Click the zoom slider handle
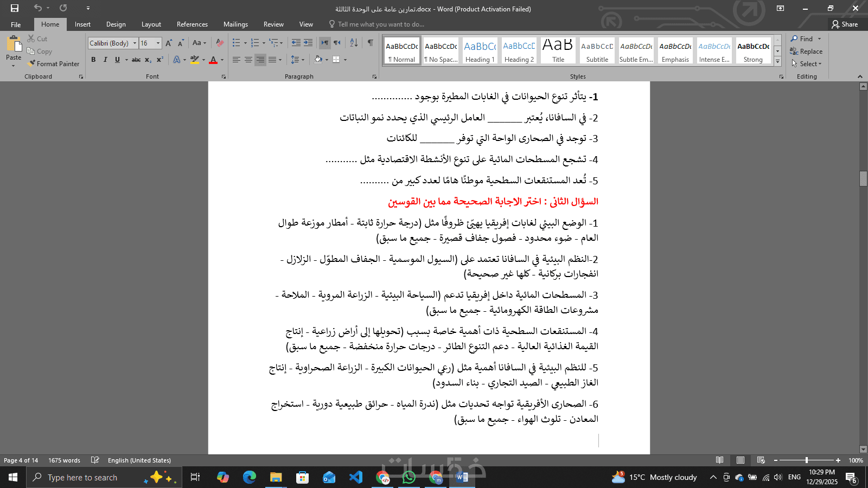Viewport: 868px width, 488px height. (x=807, y=460)
